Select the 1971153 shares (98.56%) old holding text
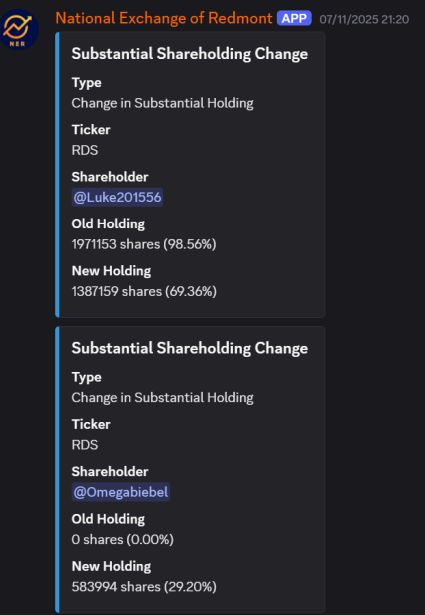Viewport: 425px width, 615px height. coord(144,244)
